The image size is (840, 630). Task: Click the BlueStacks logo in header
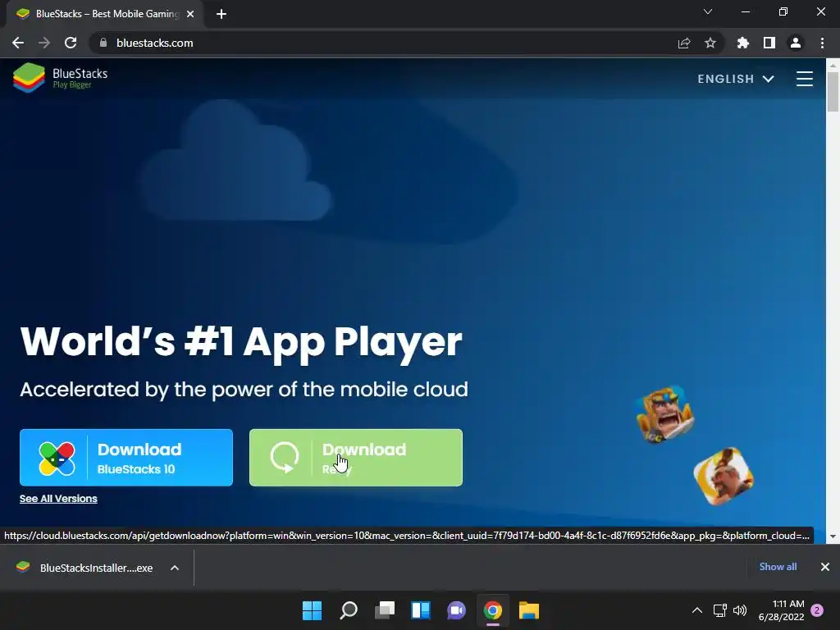[x=60, y=78]
